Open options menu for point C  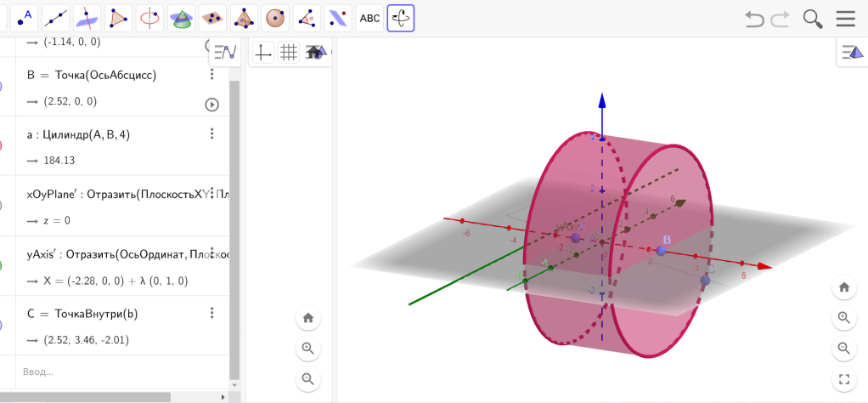(212, 314)
